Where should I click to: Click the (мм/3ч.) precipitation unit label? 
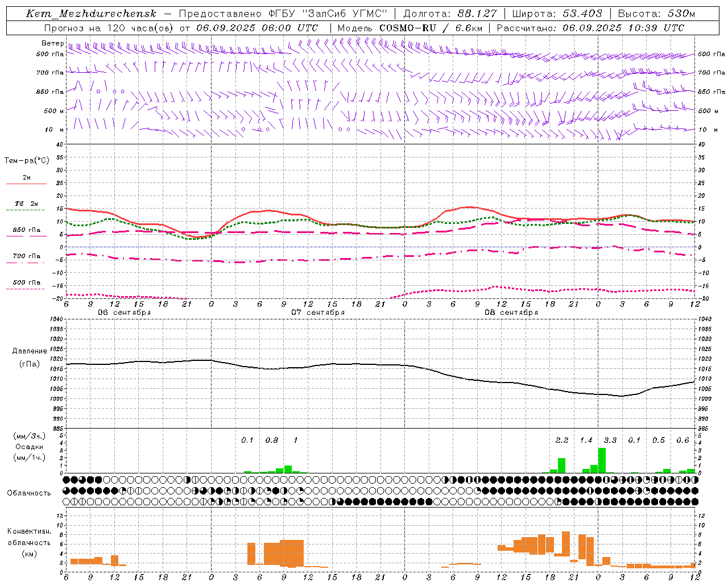[x=30, y=436]
